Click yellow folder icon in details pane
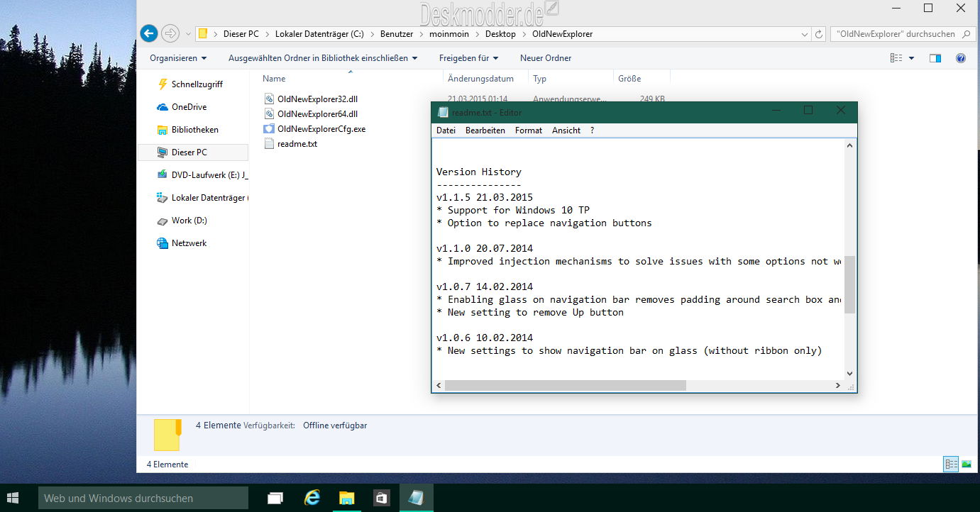This screenshot has height=512, width=980. 168,435
